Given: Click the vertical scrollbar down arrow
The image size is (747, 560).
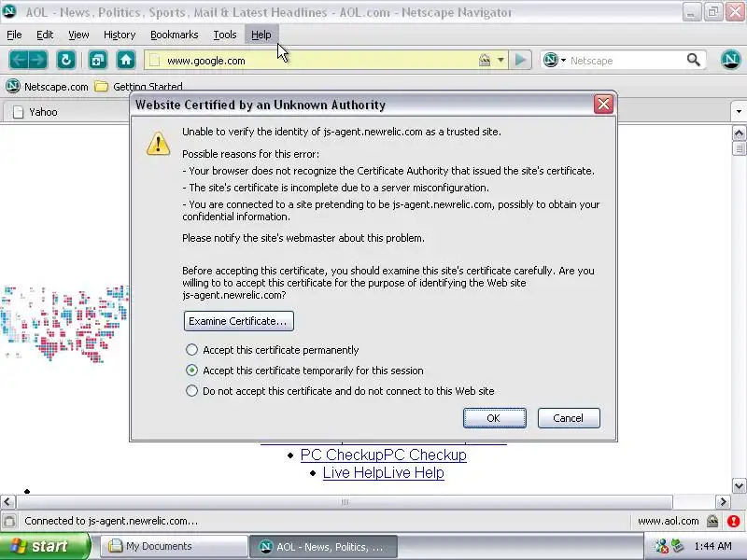Looking at the screenshot, I should coord(739,486).
